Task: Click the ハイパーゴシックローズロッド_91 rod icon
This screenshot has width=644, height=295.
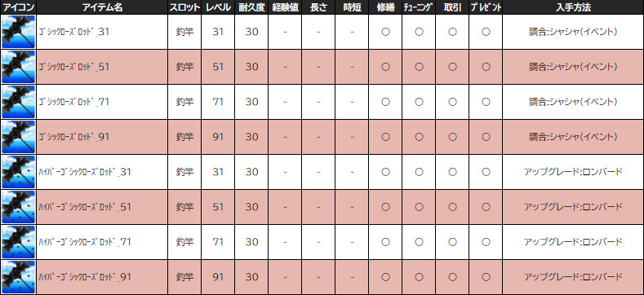Action: click(x=18, y=277)
